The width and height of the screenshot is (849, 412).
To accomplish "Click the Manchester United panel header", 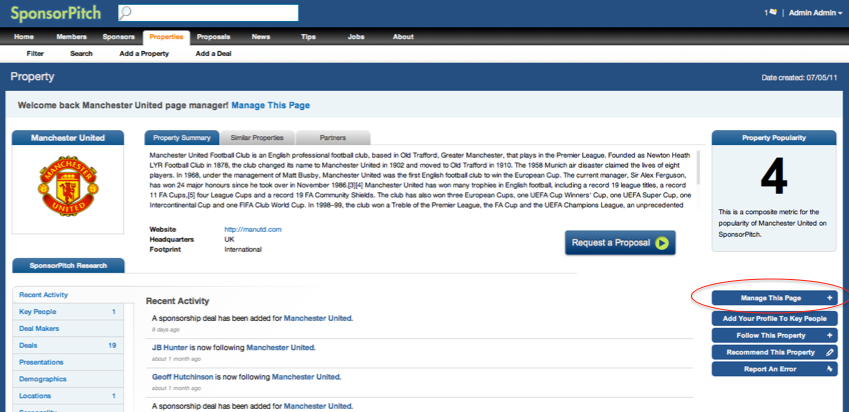I will pyautogui.click(x=68, y=138).
